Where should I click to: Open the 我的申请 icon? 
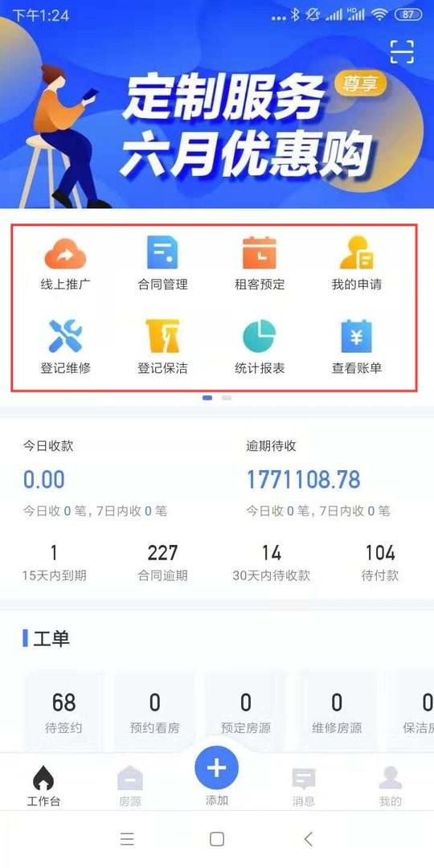click(356, 253)
